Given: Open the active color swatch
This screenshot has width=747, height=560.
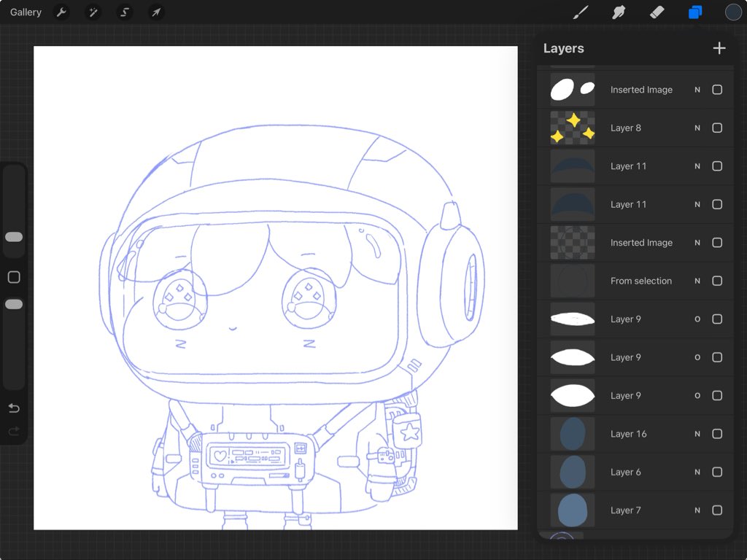Looking at the screenshot, I should click(x=732, y=12).
